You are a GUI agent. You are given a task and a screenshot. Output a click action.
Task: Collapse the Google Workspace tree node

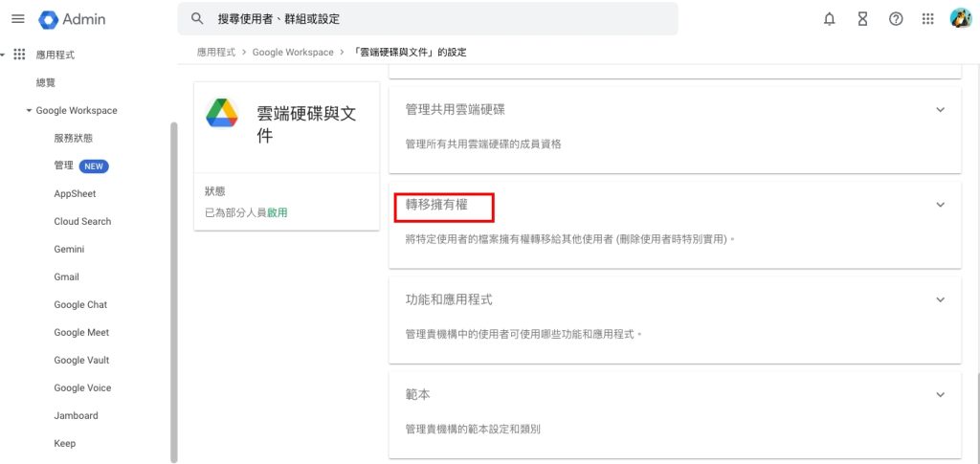(29, 111)
